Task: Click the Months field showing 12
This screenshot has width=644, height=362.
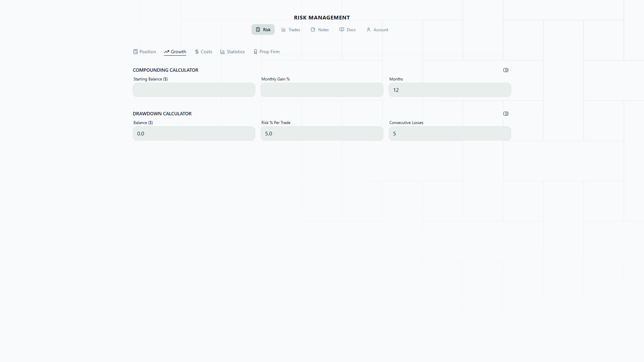Action: coord(449,90)
